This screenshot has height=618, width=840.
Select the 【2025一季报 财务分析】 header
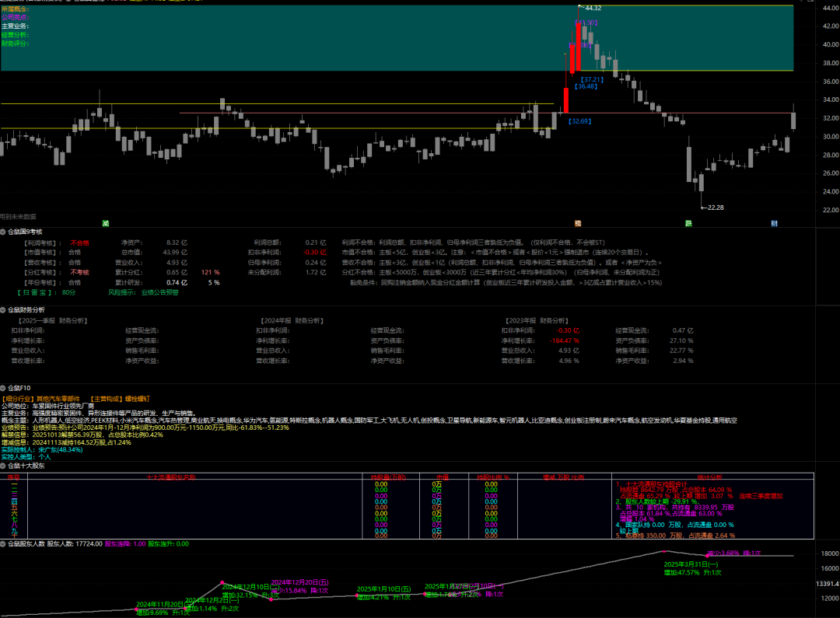[53, 321]
